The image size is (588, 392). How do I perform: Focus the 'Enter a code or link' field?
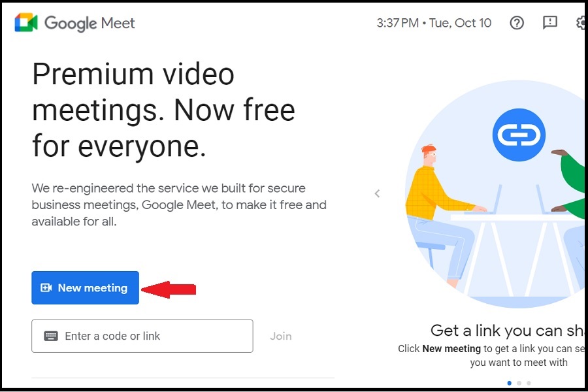pyautogui.click(x=142, y=336)
